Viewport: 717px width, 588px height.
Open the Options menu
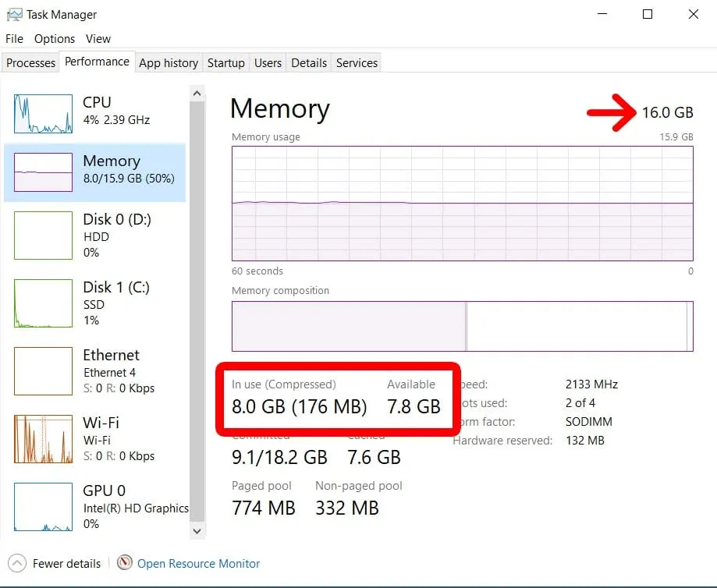55,39
